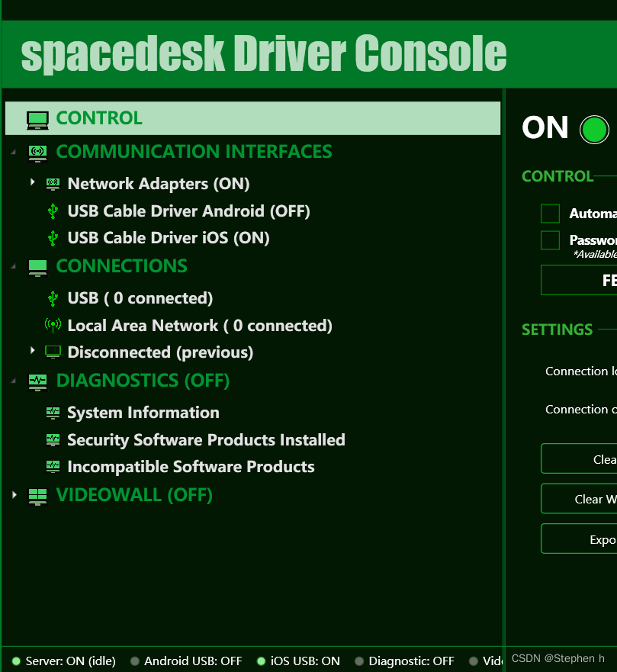Select COMMUNICATION INTERFACES heading
The height and width of the screenshot is (672, 617).
tap(194, 152)
